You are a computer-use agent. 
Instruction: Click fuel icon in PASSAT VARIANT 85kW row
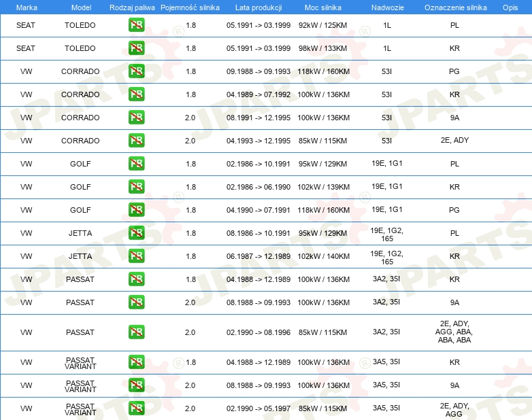click(136, 408)
